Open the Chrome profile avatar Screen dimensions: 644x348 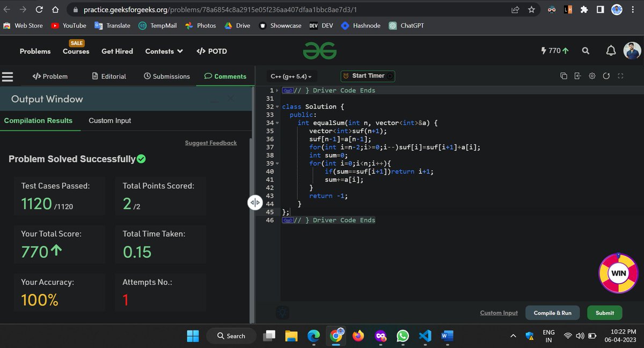click(617, 10)
